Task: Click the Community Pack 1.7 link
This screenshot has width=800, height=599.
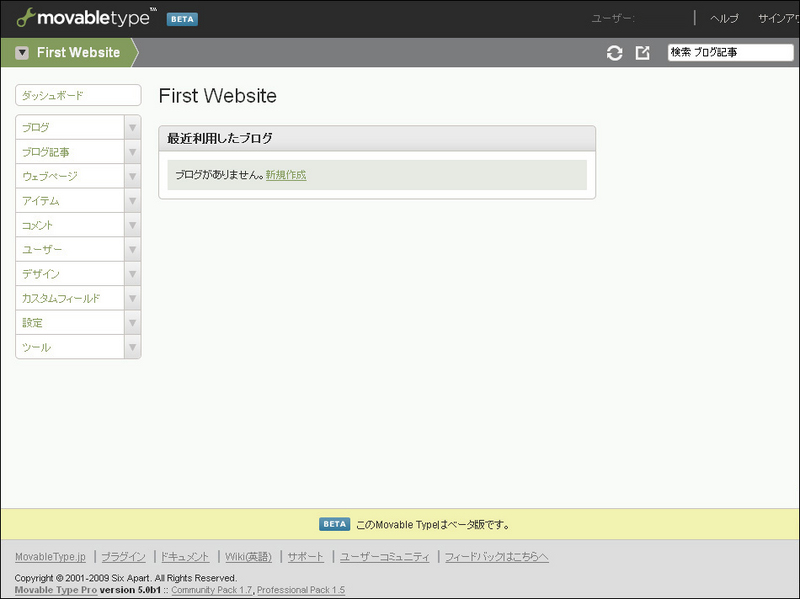Action: click(x=212, y=590)
